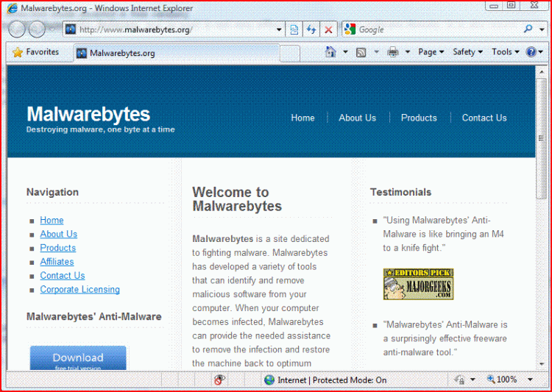Viewport: 552px width, 392px height.
Task: Click the globe Internet zone icon
Action: pyautogui.click(x=269, y=380)
